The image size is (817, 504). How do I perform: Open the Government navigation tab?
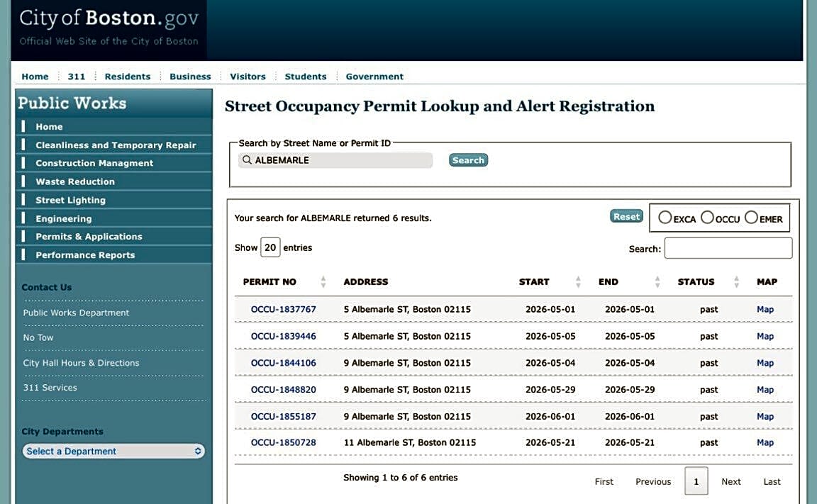374,77
